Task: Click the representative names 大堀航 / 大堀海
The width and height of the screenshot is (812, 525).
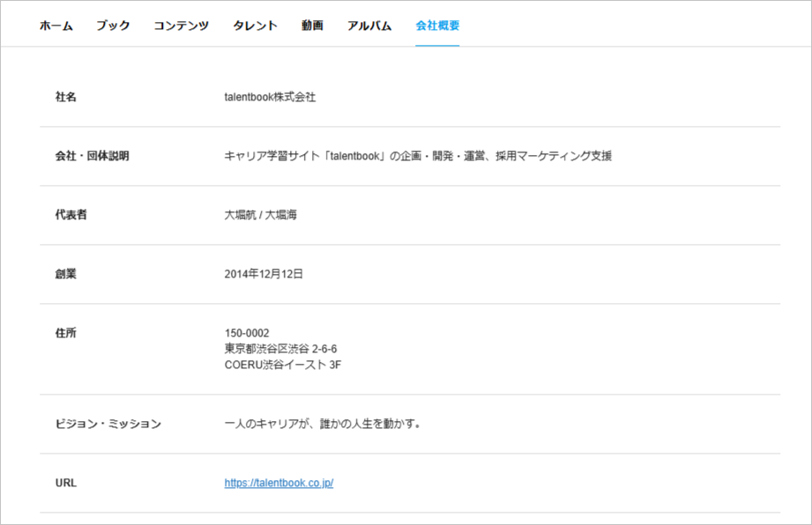Action: click(260, 215)
